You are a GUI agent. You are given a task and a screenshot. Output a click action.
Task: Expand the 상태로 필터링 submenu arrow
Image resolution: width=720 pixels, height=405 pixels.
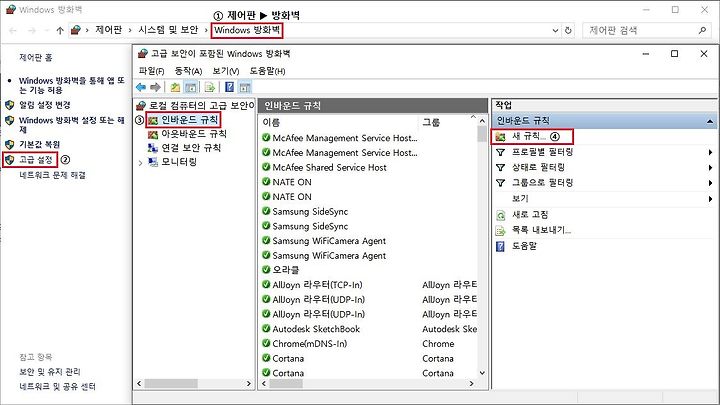click(710, 168)
